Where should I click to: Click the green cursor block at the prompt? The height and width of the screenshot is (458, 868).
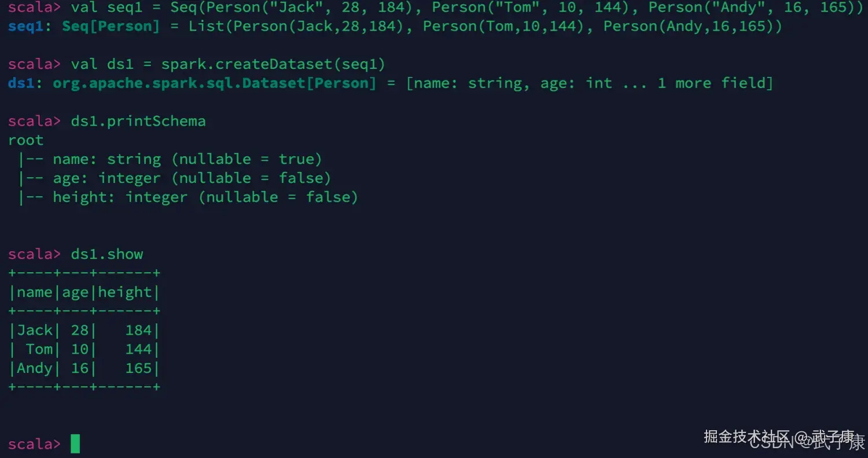pos(75,444)
